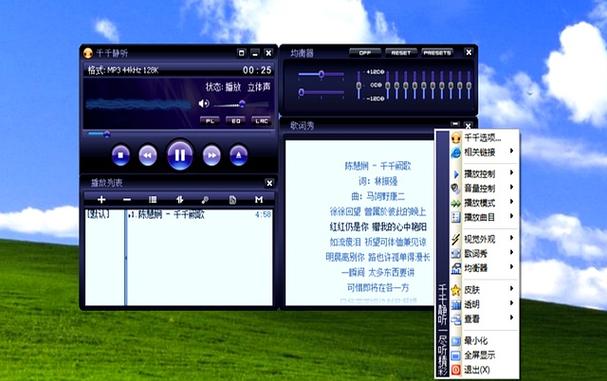
Task: Expand the 播放控制 submenu arrow
Action: 512,173
